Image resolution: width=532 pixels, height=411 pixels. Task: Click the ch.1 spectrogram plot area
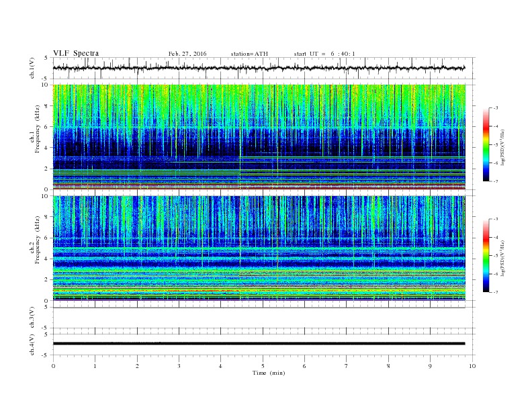(259, 137)
